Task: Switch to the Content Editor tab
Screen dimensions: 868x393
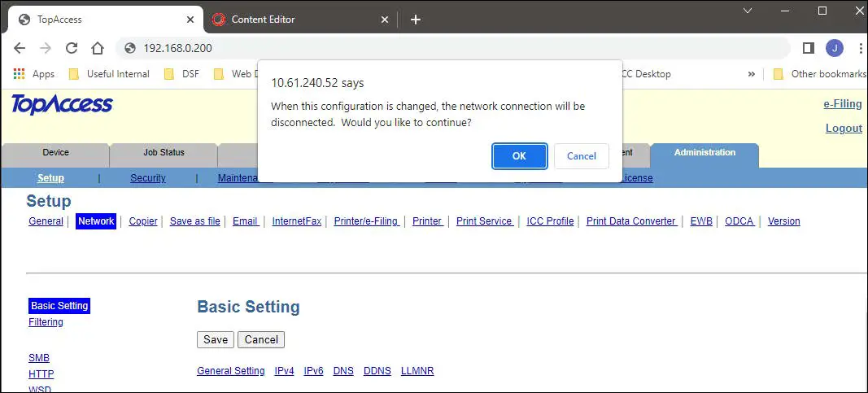Action: [301, 20]
